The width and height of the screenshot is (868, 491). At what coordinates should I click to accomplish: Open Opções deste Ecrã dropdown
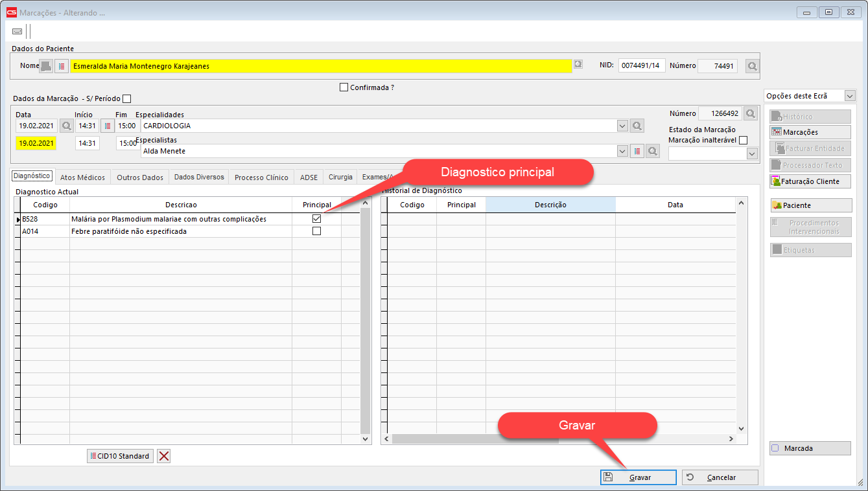point(850,96)
